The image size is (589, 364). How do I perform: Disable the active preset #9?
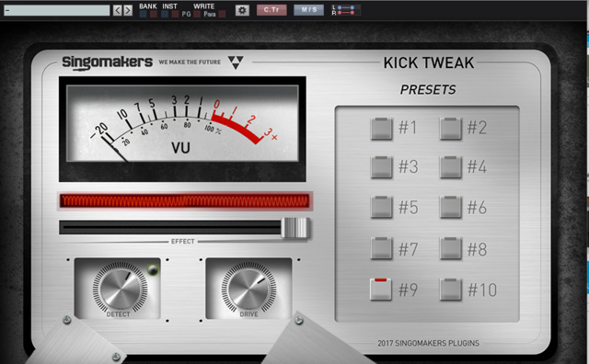pyautogui.click(x=381, y=289)
